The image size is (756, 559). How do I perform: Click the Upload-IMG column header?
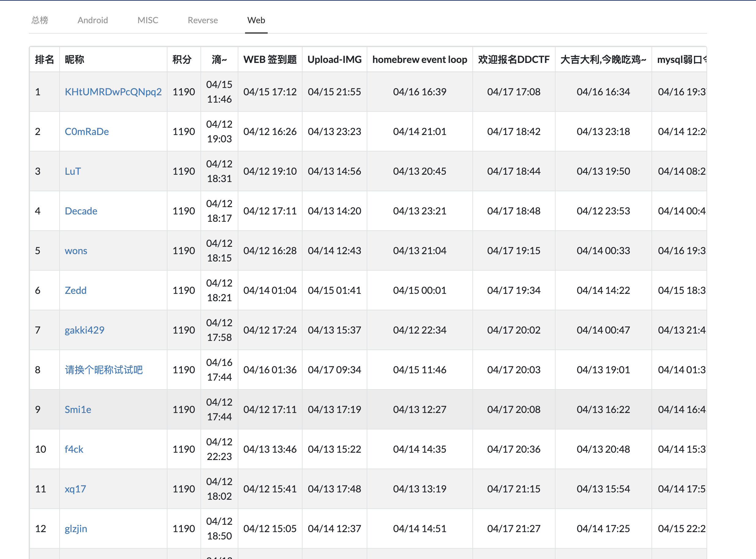point(334,60)
